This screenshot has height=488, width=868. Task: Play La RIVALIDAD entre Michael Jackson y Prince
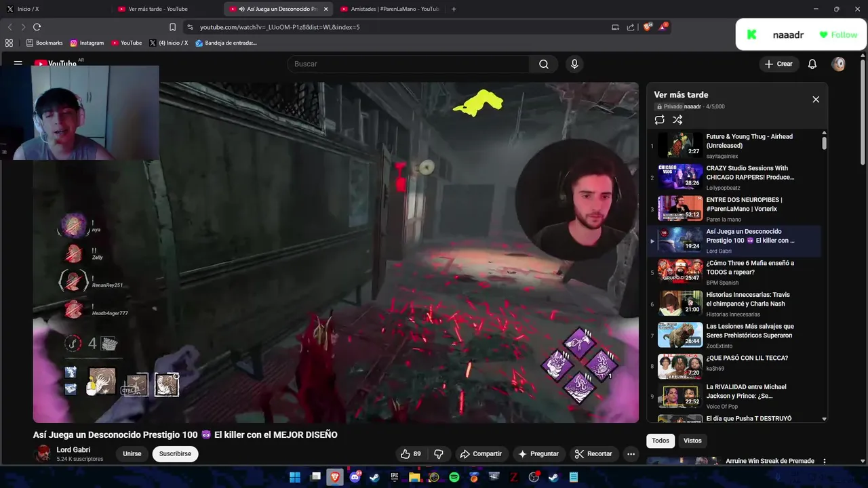pos(736,396)
